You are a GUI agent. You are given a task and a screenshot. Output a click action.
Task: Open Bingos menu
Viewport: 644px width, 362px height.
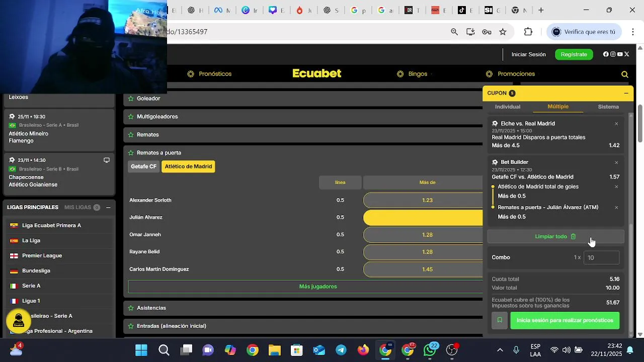[412, 74]
